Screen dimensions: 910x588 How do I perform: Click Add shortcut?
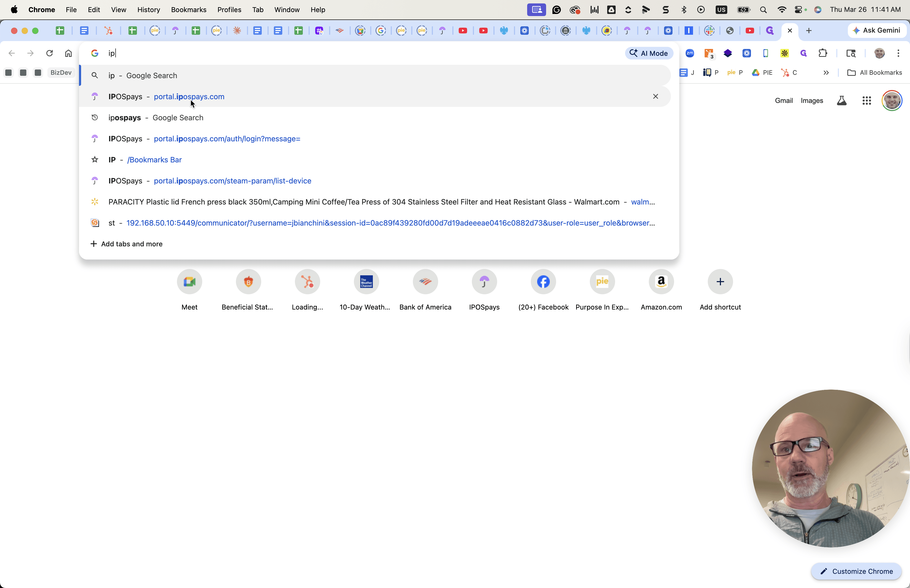[720, 290]
